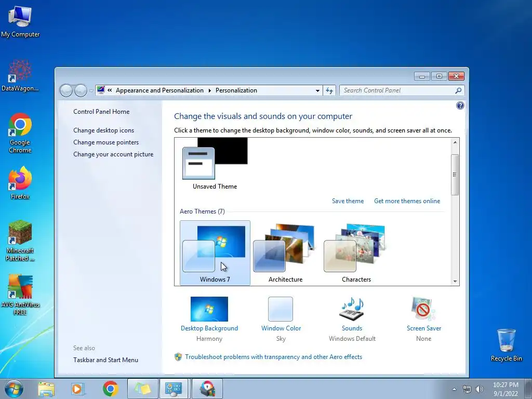
Task: Open My Computer desktop icon
Action: click(20, 21)
